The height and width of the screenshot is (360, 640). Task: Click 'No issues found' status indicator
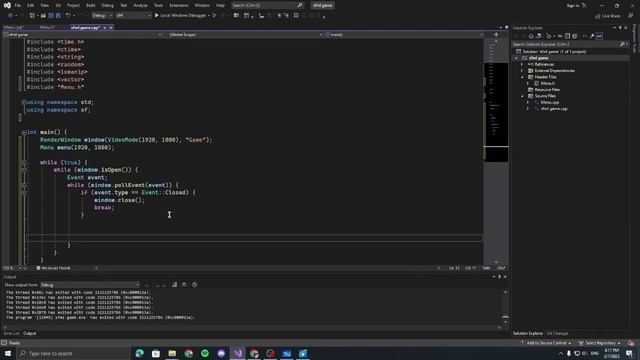click(x=53, y=268)
